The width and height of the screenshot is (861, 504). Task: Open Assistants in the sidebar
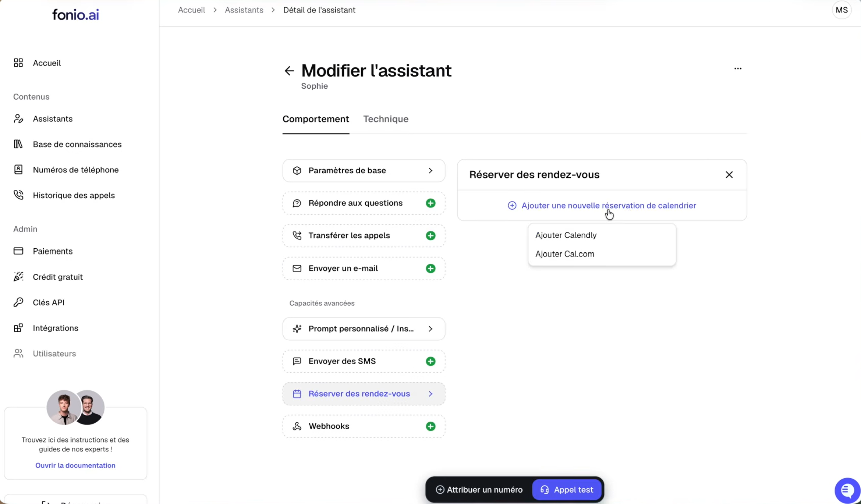coord(53,119)
